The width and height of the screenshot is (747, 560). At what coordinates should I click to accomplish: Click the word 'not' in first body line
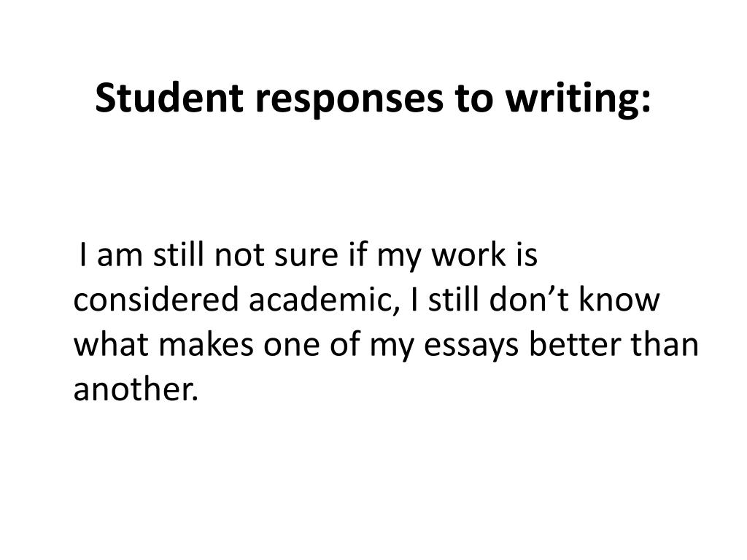(239, 256)
